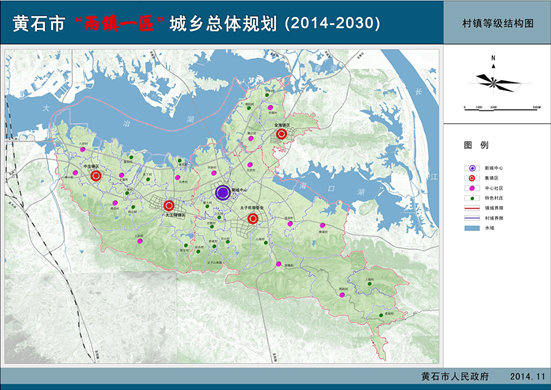Click the 黄石市人民政府 footer text
The image size is (551, 390).
(x=455, y=377)
